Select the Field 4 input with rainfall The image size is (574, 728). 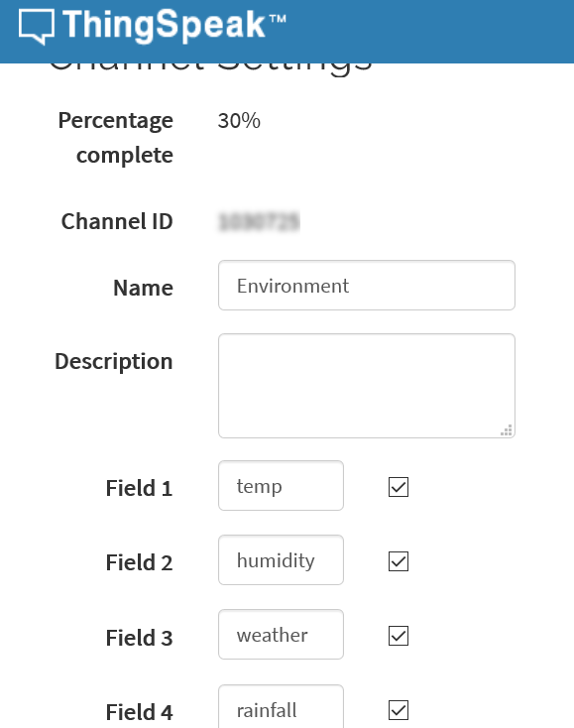click(x=281, y=706)
